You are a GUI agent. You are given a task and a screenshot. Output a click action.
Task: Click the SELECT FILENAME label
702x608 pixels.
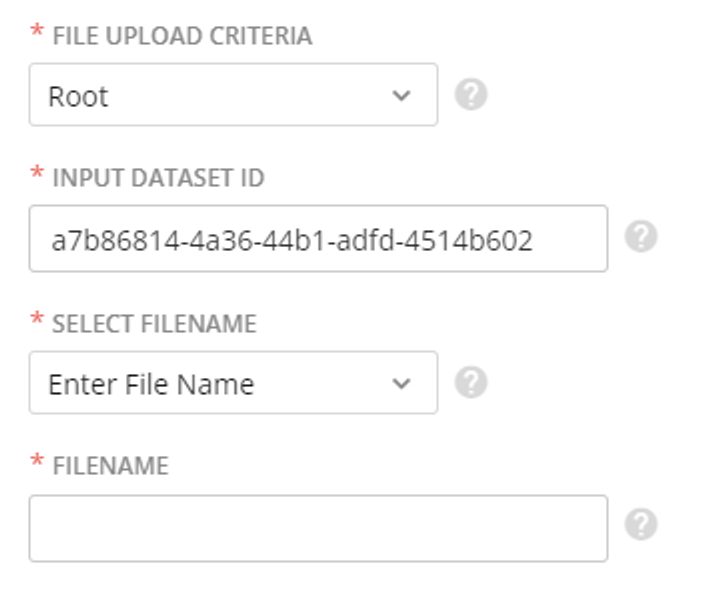(154, 323)
